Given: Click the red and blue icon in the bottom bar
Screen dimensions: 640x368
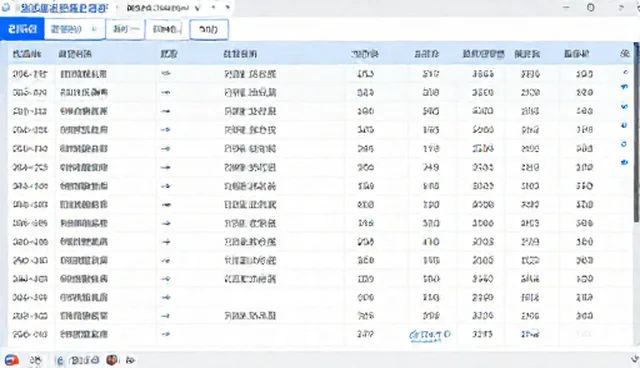Looking at the screenshot, I should tap(12, 360).
